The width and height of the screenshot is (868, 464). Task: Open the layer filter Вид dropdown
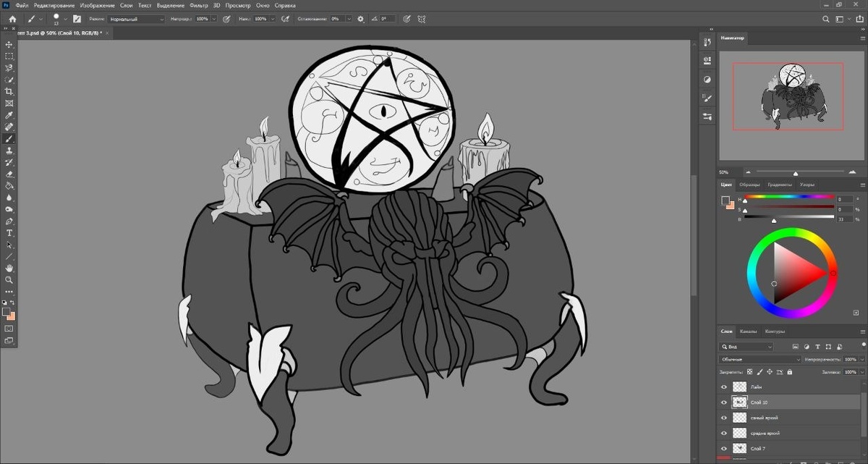(746, 347)
